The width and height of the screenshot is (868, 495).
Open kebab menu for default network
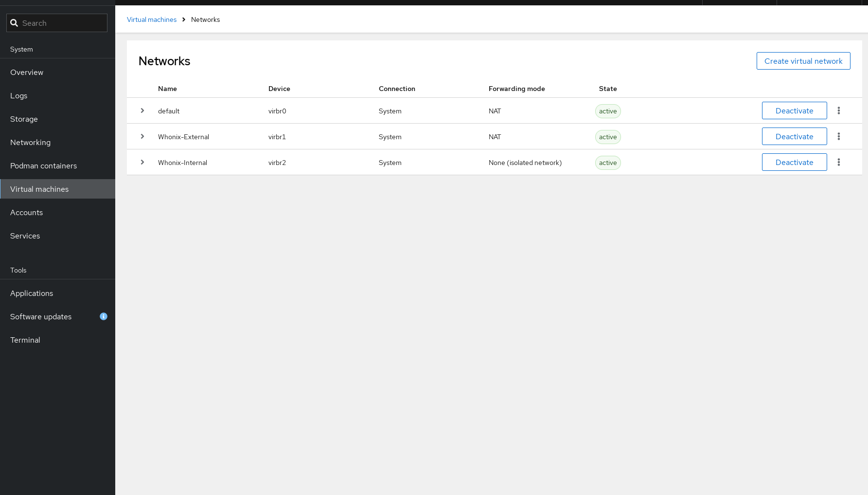[838, 110]
